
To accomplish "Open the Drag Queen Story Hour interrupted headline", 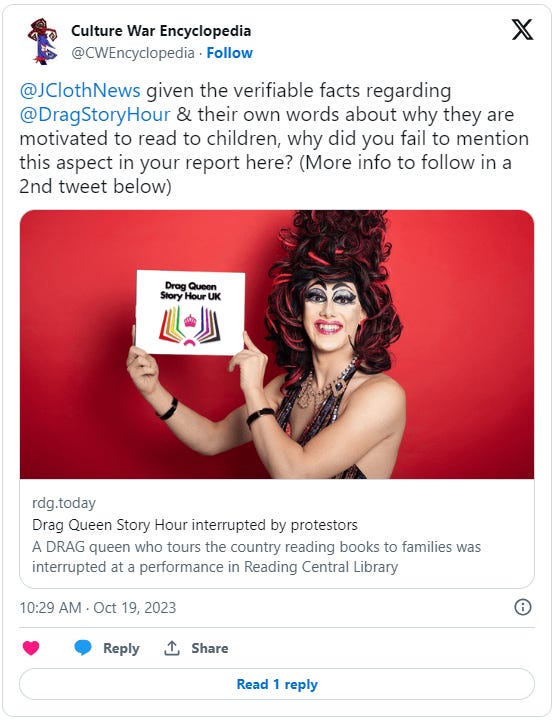I will (x=195, y=525).
